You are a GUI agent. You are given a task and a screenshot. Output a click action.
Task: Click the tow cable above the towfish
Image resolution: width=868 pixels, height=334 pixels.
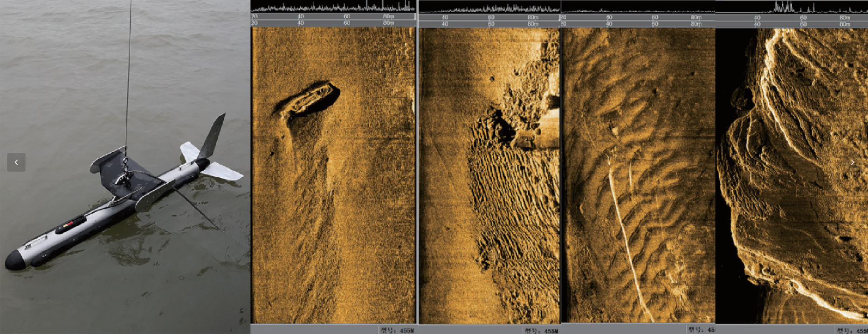coord(129,70)
